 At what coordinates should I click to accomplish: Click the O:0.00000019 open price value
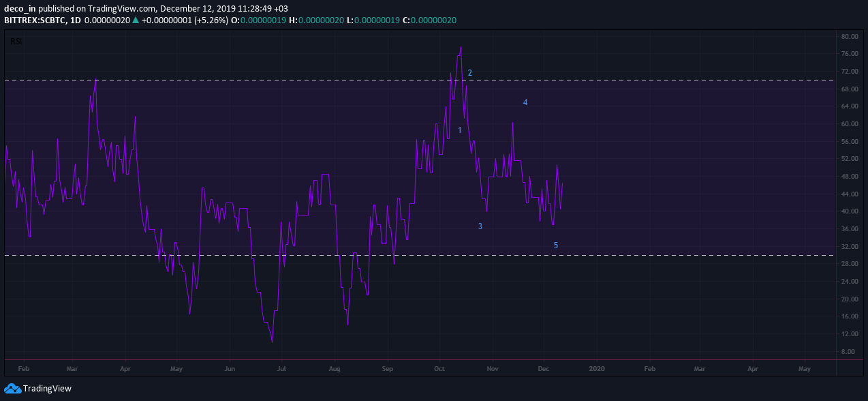point(258,20)
